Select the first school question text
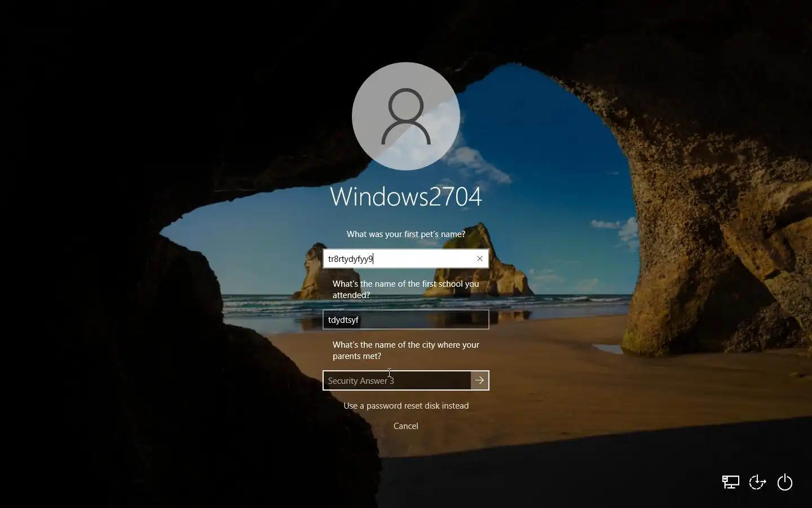Viewport: 812px width, 508px height. [406, 290]
